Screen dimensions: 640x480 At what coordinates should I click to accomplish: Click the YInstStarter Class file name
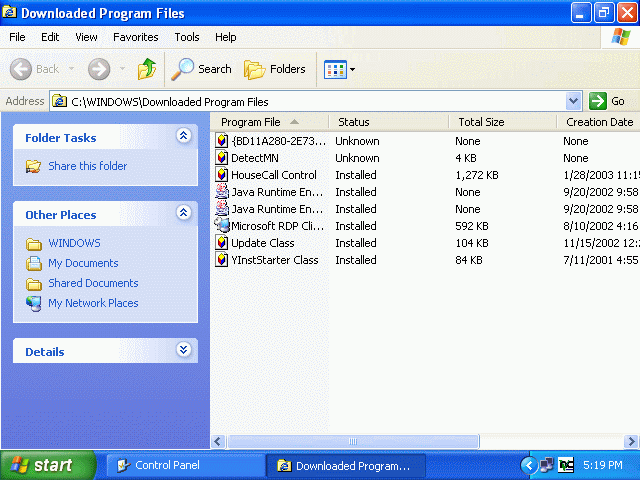pyautogui.click(x=275, y=260)
